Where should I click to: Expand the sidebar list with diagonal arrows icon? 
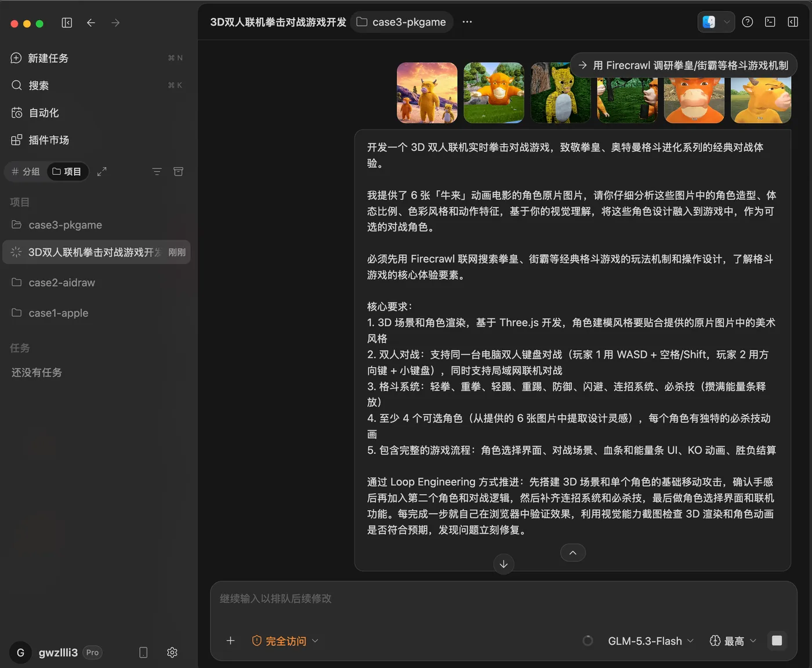click(102, 172)
